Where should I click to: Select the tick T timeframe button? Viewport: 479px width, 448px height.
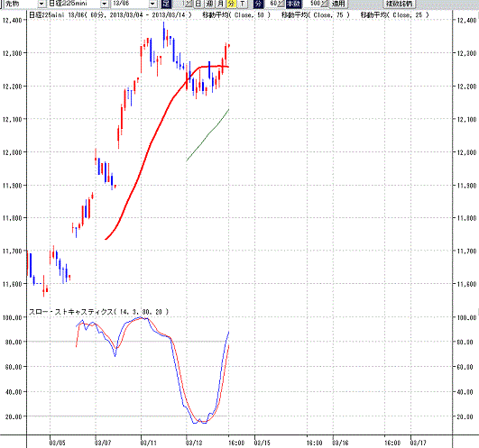(x=243, y=4)
